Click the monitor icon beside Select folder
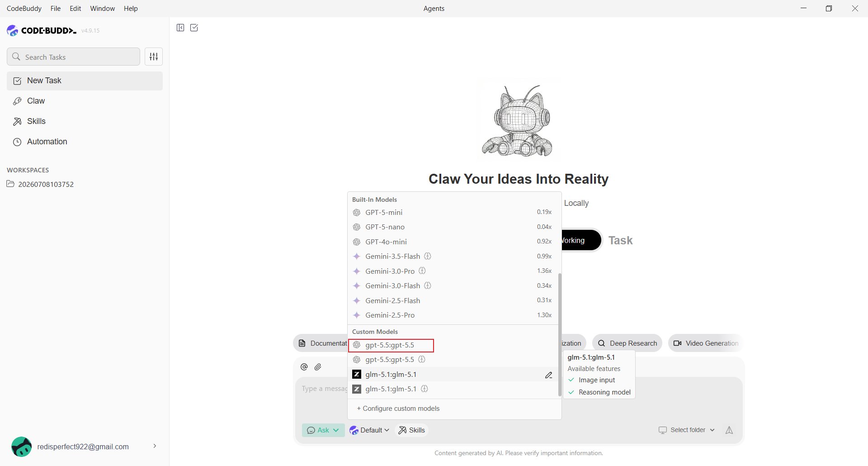 (x=663, y=430)
